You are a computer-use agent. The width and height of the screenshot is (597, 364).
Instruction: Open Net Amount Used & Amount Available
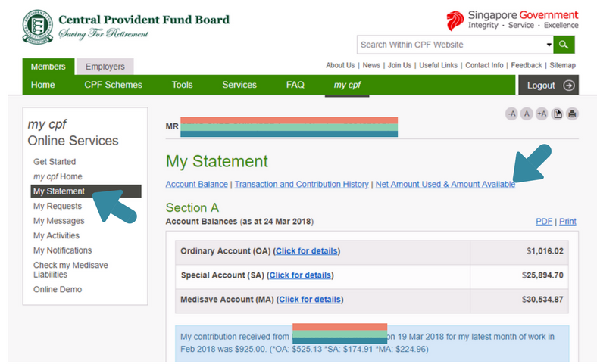[445, 184]
